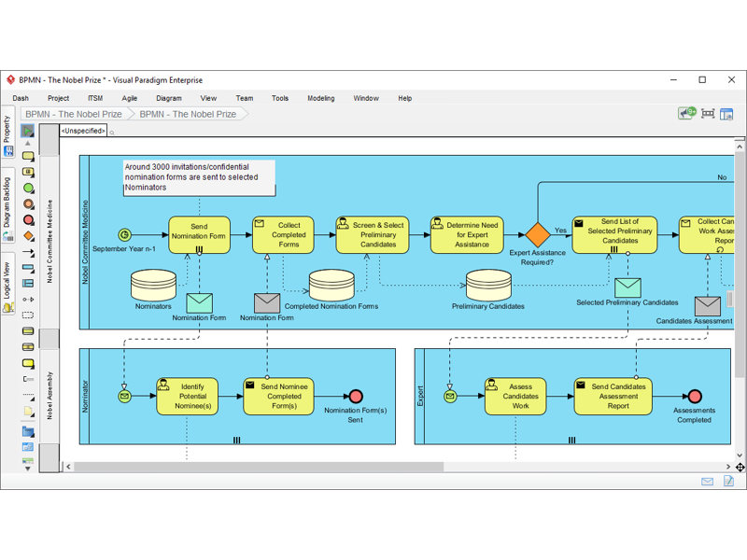Click the first BPMN - The Nobel Prize breadcrumb
Image resolution: width=747 pixels, height=560 pixels.
coord(74,114)
